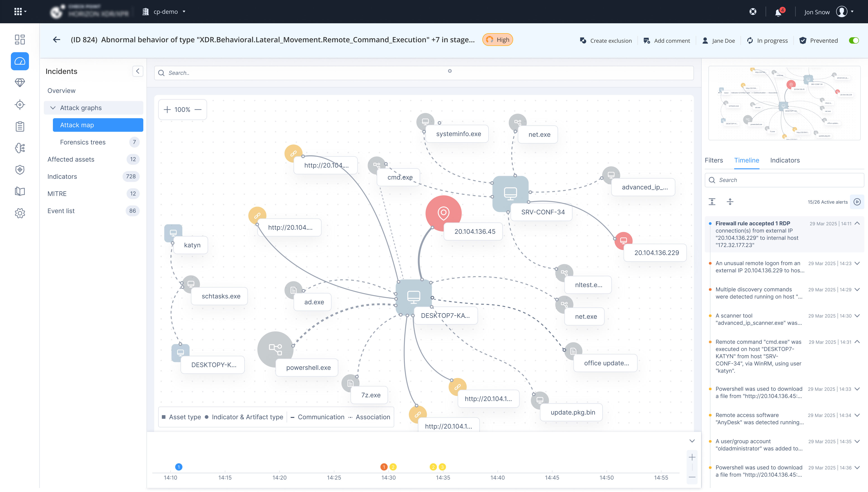Viewport: 868px width, 492px height.
Task: Open the Jon Snow user menu
Action: [x=829, y=12]
